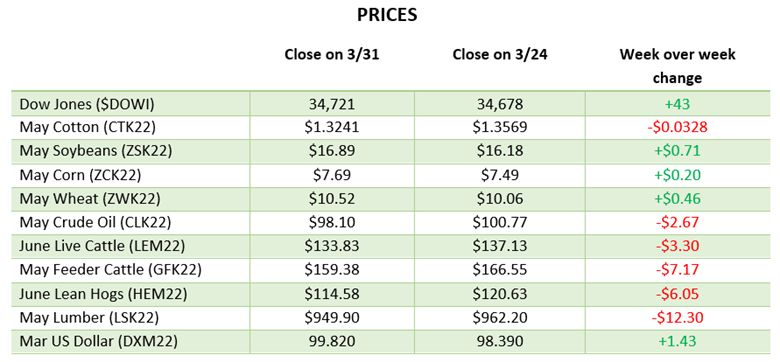
Task: Click the May Crude Oil (CLK22) label
Action: tap(93, 222)
